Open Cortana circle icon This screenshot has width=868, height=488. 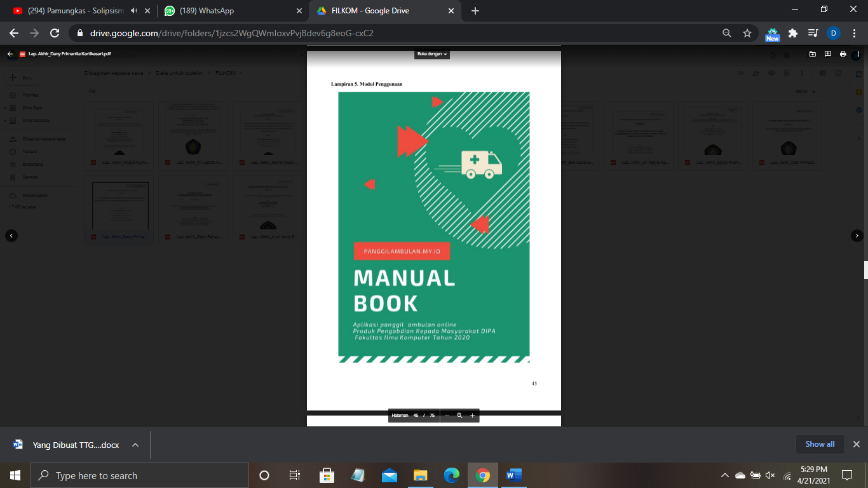click(264, 475)
